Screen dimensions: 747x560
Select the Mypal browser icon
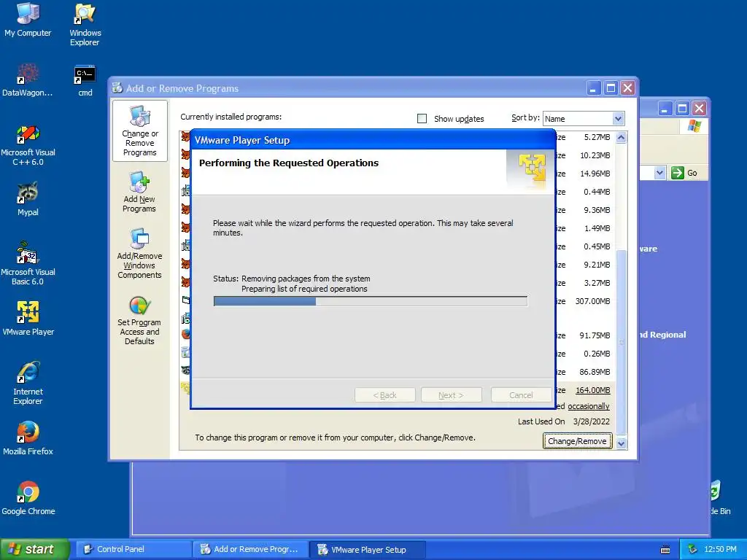click(x=28, y=198)
